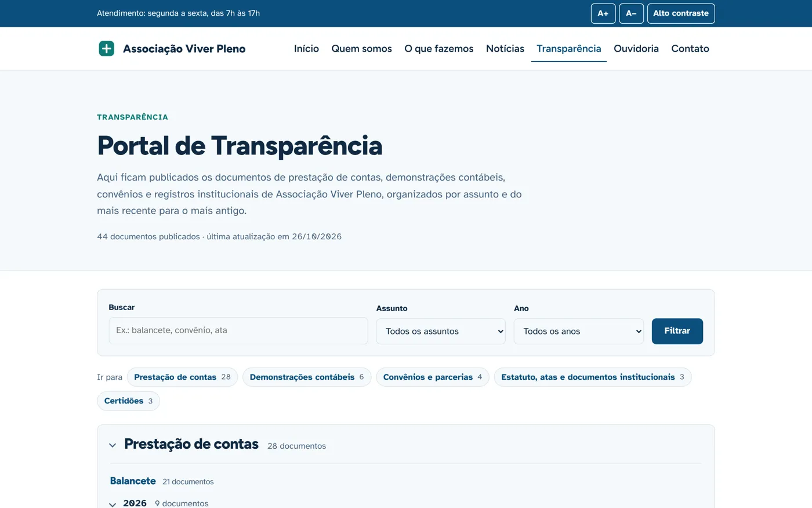Collapse the Prestação de contas section chevron
The height and width of the screenshot is (508, 812).
[x=113, y=446]
